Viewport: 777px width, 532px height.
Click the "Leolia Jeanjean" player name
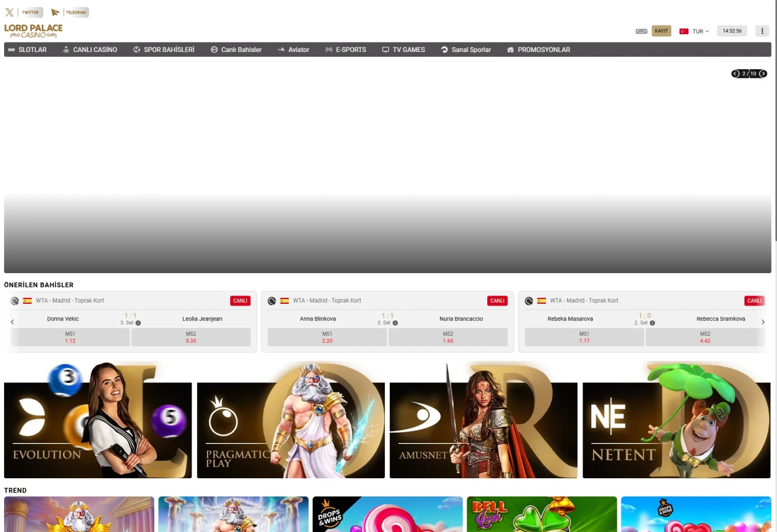point(202,319)
